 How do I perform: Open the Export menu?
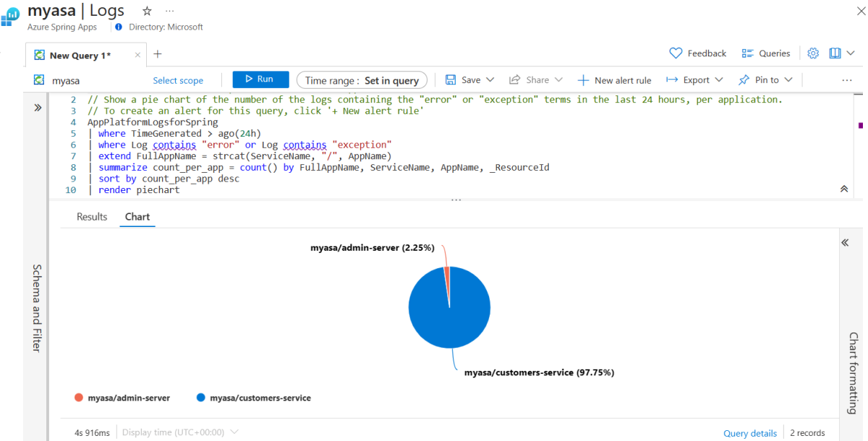(x=694, y=80)
